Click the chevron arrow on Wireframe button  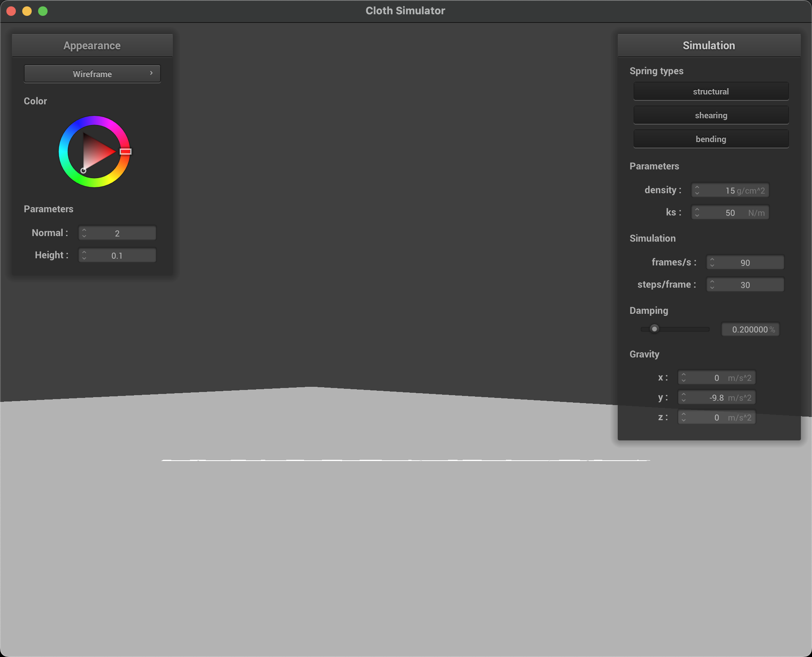pos(151,73)
